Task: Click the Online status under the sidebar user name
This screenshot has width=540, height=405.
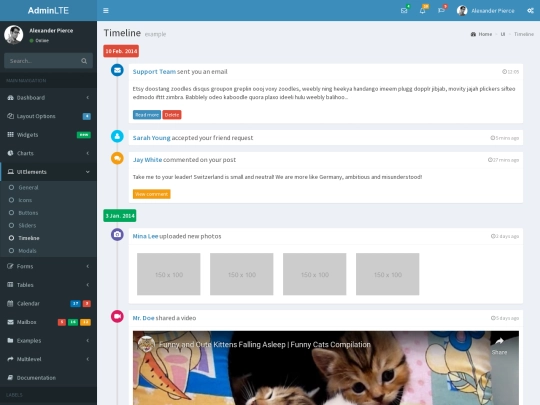Action: 39,41
